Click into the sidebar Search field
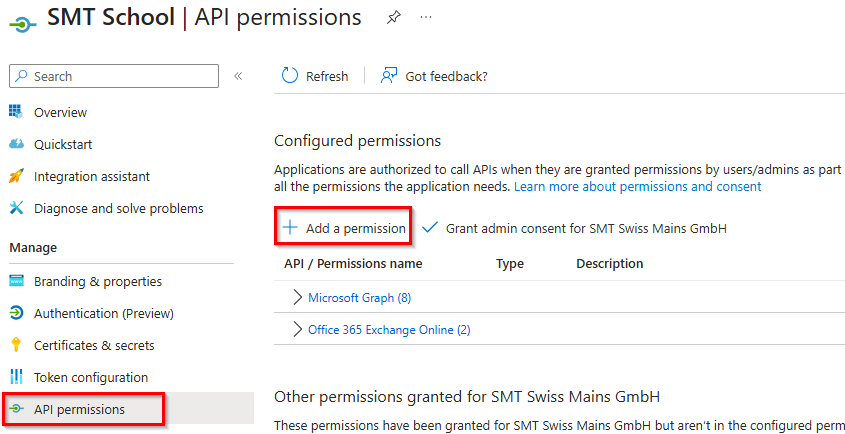The image size is (845, 434). pyautogui.click(x=120, y=76)
